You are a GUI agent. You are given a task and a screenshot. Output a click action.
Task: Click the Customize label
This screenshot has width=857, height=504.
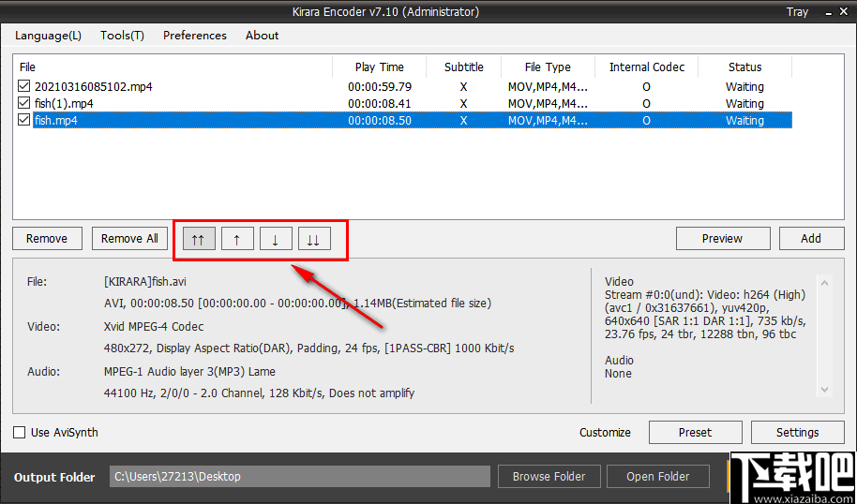click(605, 433)
